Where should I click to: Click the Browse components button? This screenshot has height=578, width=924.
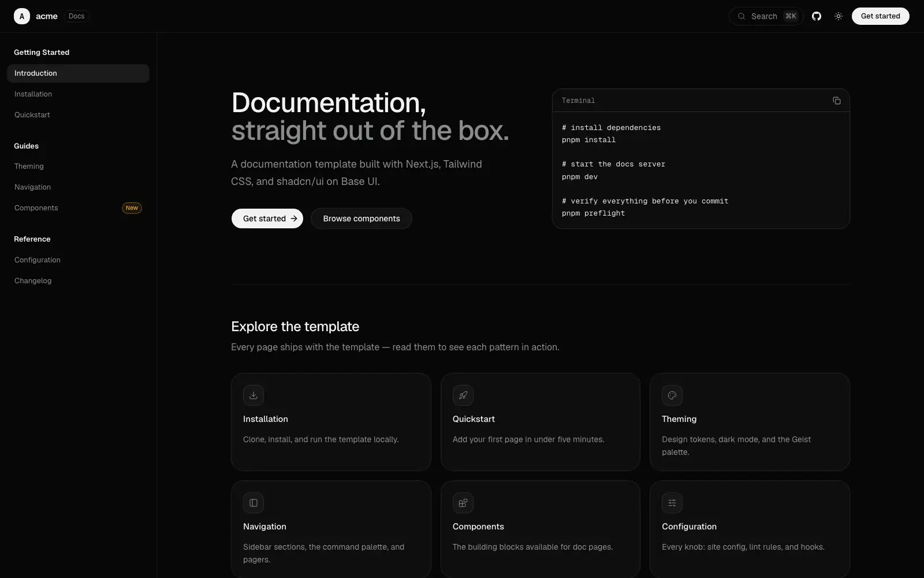click(x=362, y=218)
